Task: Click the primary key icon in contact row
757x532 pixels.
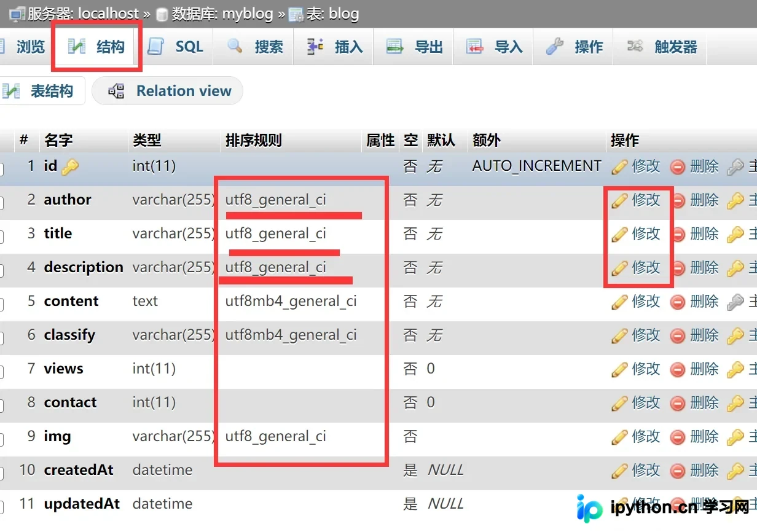Action: [735, 403]
